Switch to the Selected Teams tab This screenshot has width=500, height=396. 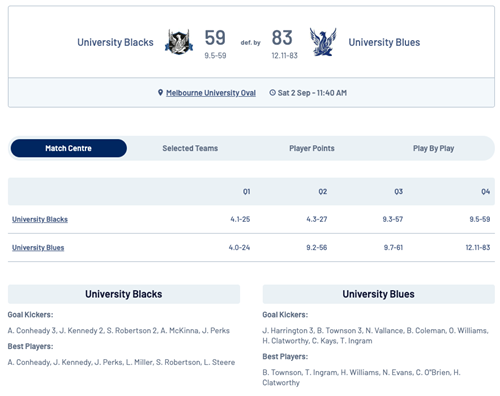[190, 148]
